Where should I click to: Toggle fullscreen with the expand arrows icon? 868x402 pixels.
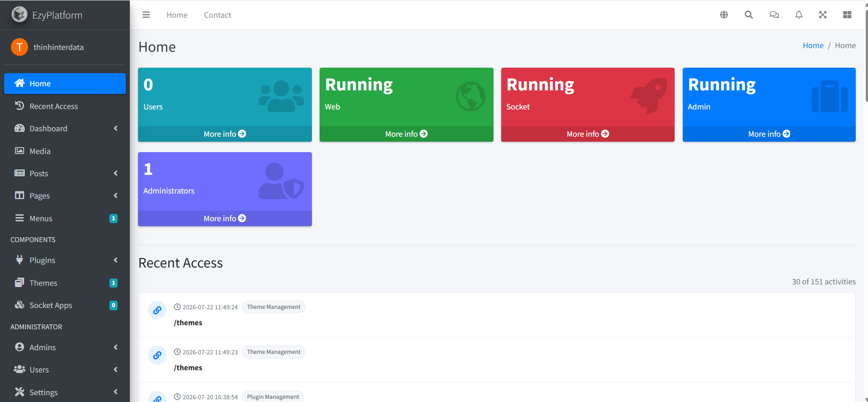[x=823, y=15]
